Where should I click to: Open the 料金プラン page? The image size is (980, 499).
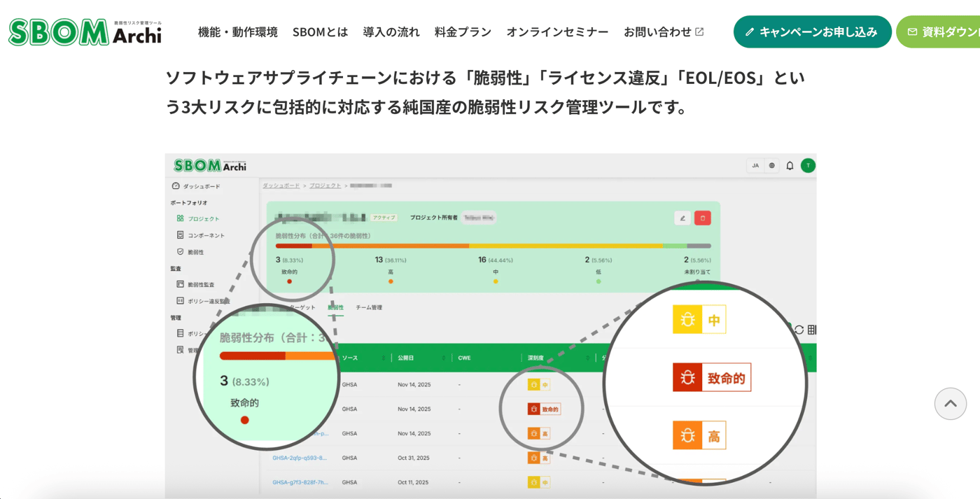point(463,31)
